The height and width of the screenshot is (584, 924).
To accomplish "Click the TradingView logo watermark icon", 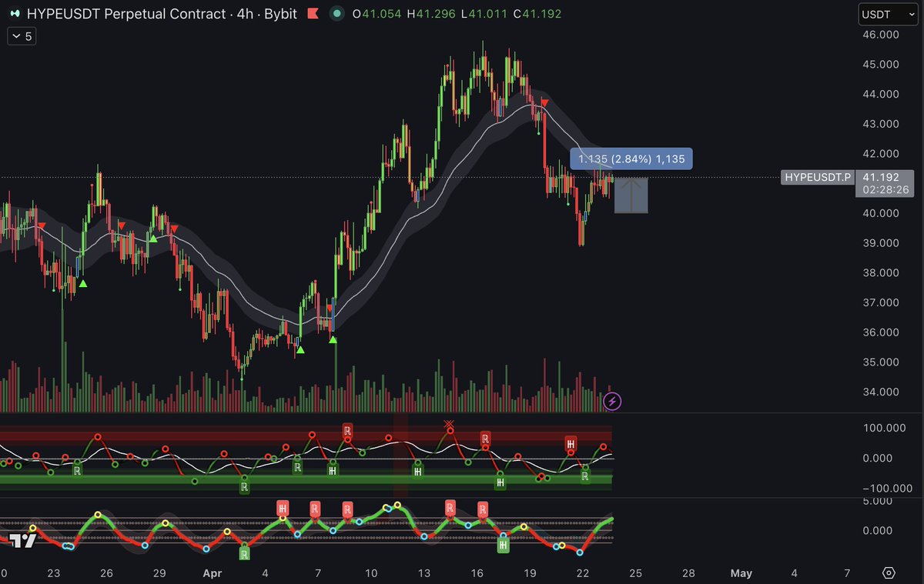I will click(x=23, y=540).
